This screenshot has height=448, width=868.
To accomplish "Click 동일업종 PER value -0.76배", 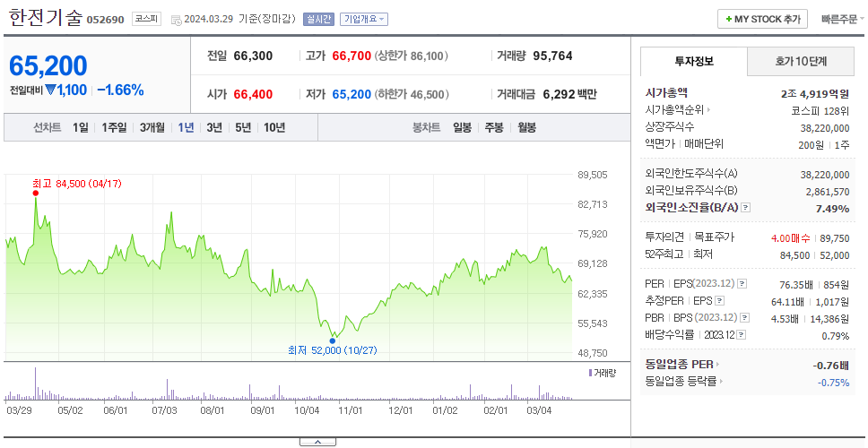I will coord(830,366).
